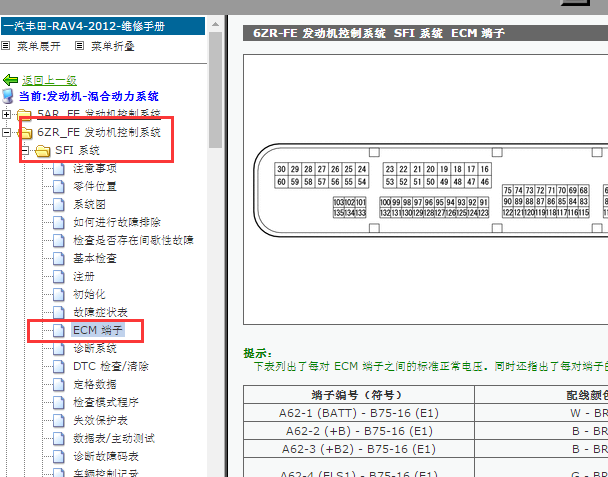Click the green back arrow icon
Viewport: 608px width, 477px height.
click(10, 80)
